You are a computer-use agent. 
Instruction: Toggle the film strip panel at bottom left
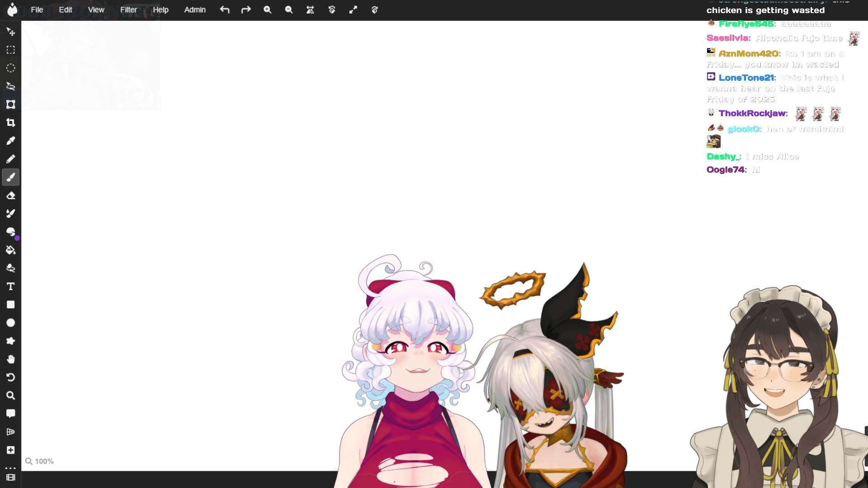[11, 478]
